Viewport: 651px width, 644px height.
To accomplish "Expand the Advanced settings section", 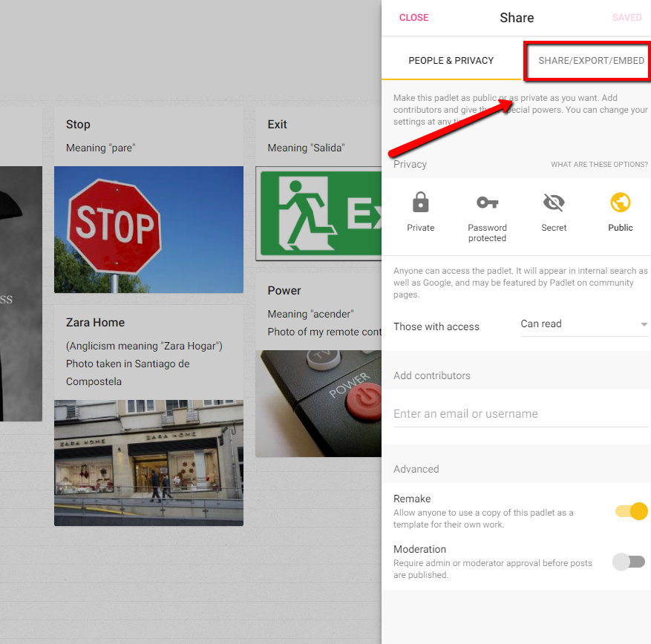I will point(416,469).
